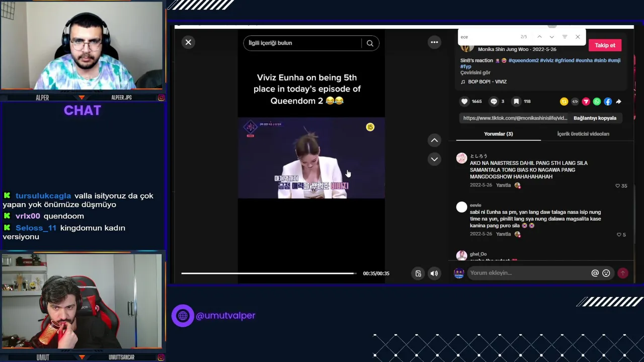Open the emoji picker in the comment box
Viewport: 644px width, 362px height.
606,273
